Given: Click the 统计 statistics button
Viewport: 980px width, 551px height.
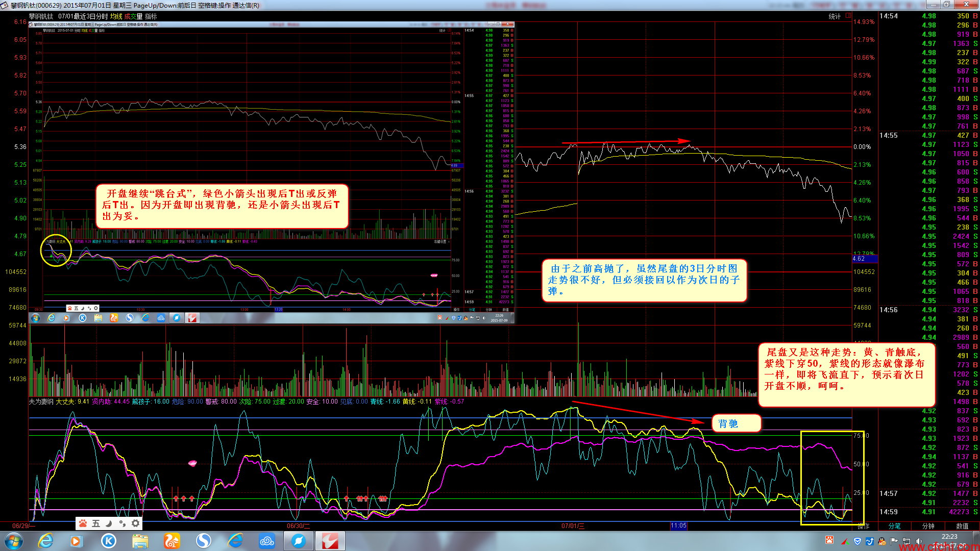Looking at the screenshot, I should (834, 16).
